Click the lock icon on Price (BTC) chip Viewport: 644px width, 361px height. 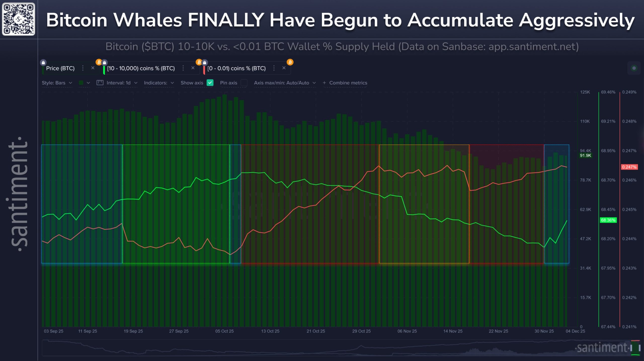[x=43, y=62]
